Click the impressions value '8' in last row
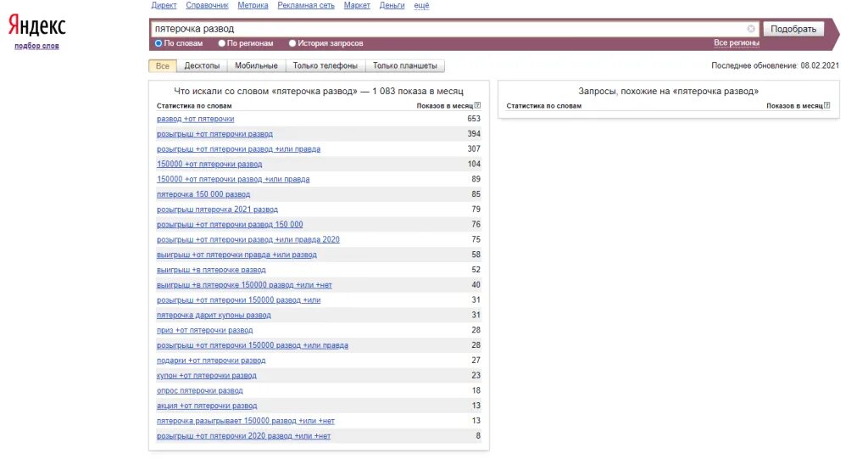The image size is (868, 459). coord(478,436)
